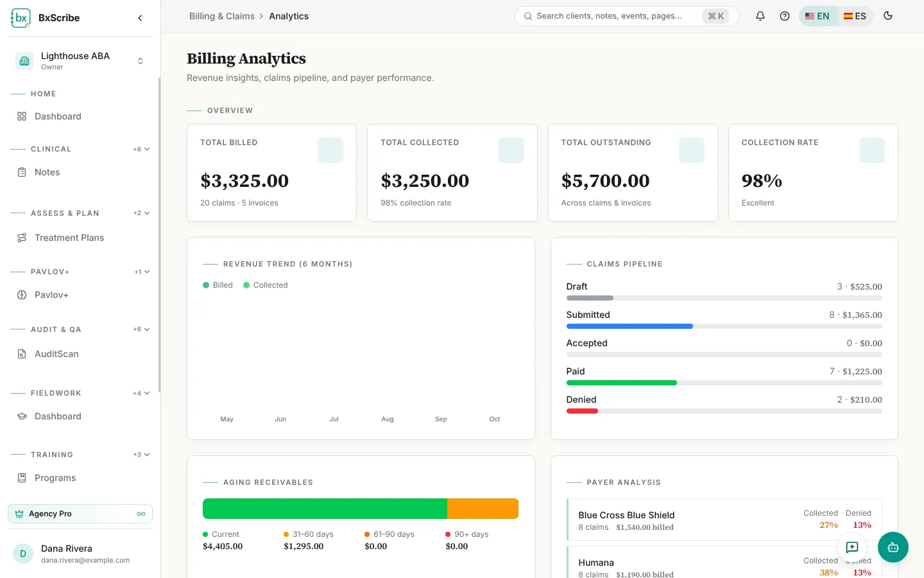Select the Blue Cross Blue Shield payer card
Viewport: 924px width, 578px height.
pos(724,520)
